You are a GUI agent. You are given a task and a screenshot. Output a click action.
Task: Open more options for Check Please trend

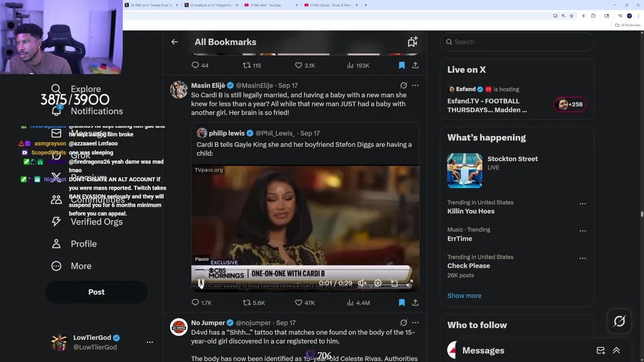pyautogui.click(x=583, y=258)
